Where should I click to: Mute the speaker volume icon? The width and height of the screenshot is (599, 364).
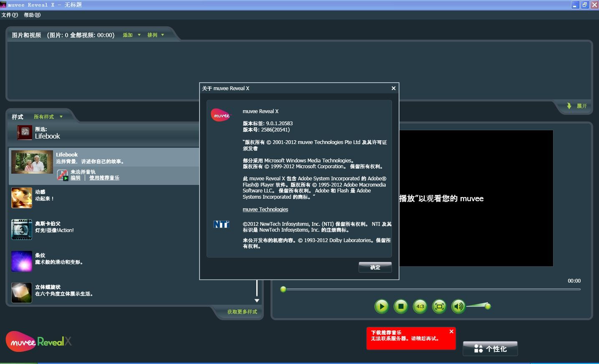(x=458, y=306)
